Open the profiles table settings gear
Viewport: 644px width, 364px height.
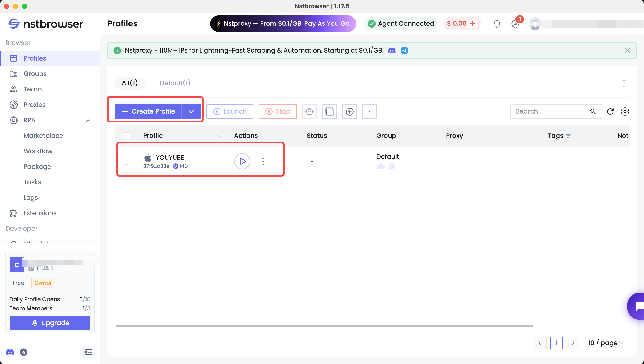pos(625,111)
